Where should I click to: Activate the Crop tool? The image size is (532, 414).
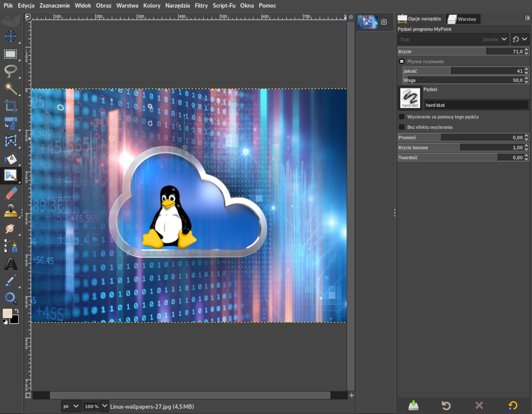click(x=10, y=106)
